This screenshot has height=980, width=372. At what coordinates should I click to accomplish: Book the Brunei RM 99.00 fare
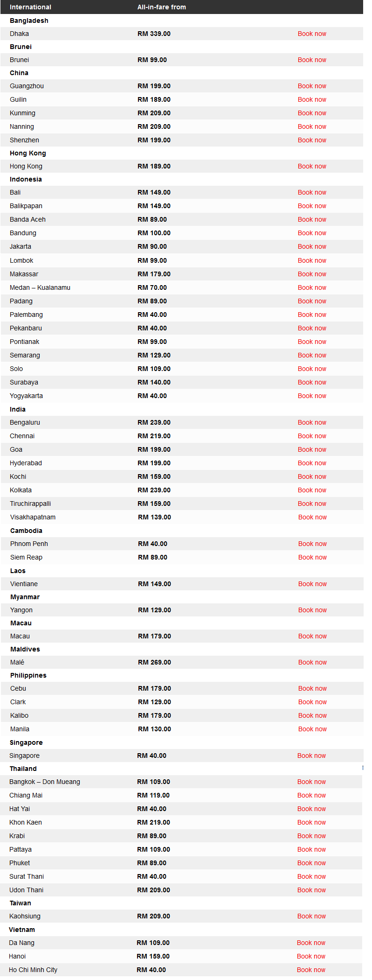(312, 60)
